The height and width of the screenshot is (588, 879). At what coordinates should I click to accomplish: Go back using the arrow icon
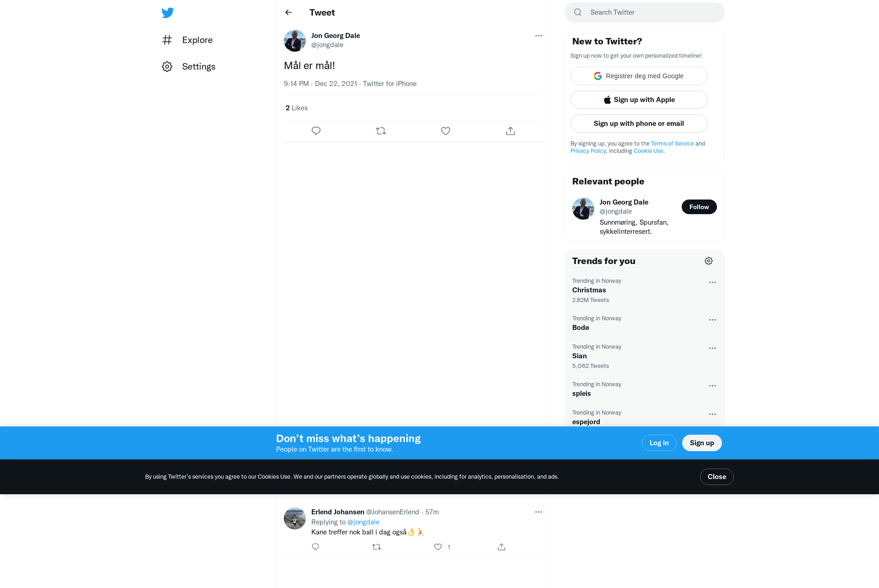(x=288, y=12)
